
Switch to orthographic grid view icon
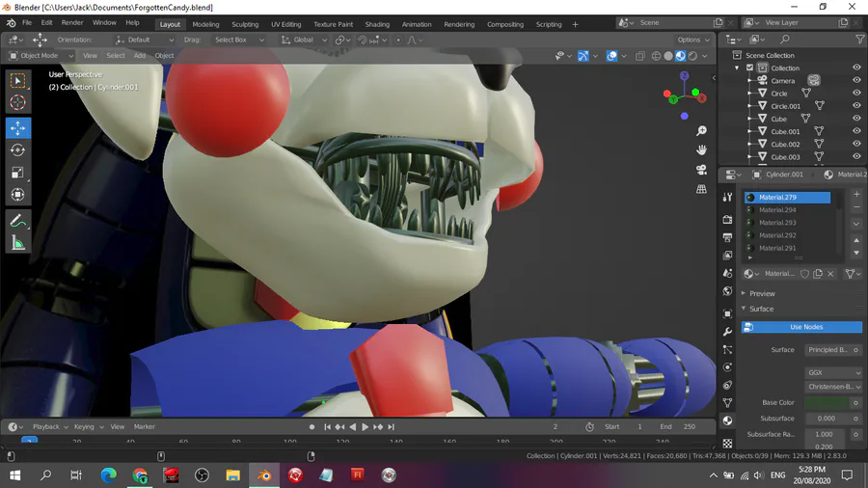[701, 189]
